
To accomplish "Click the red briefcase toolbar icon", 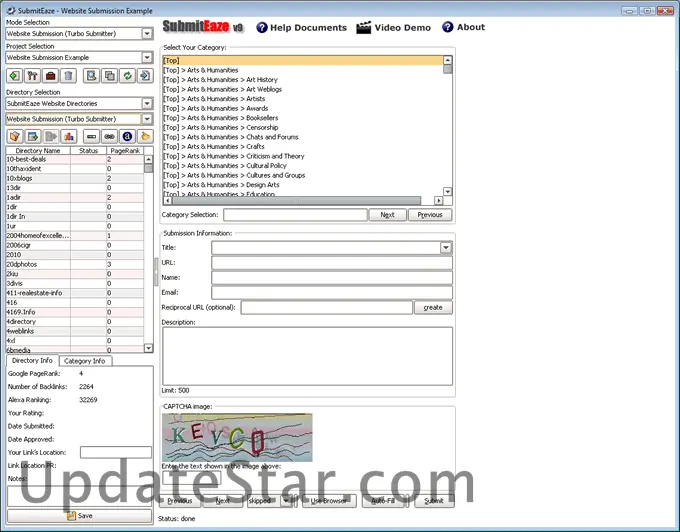I will (50, 76).
